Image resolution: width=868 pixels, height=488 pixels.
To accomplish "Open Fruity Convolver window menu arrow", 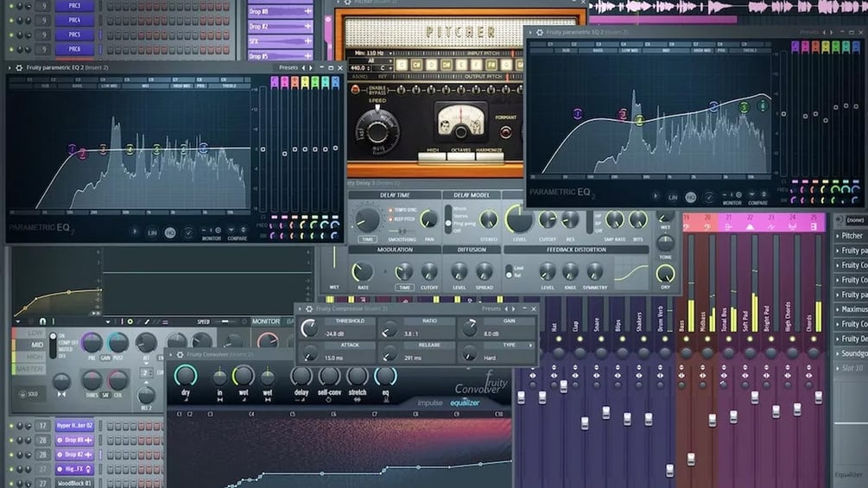I will click(170, 355).
